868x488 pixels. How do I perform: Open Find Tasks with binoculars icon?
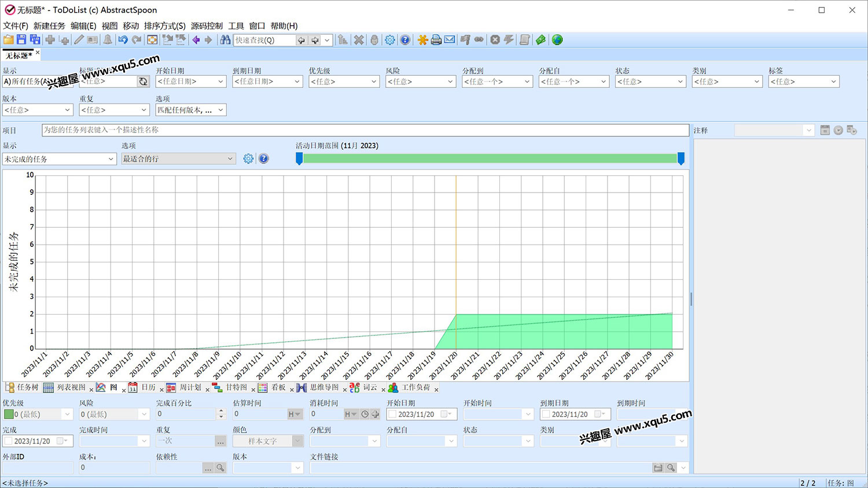[225, 40]
